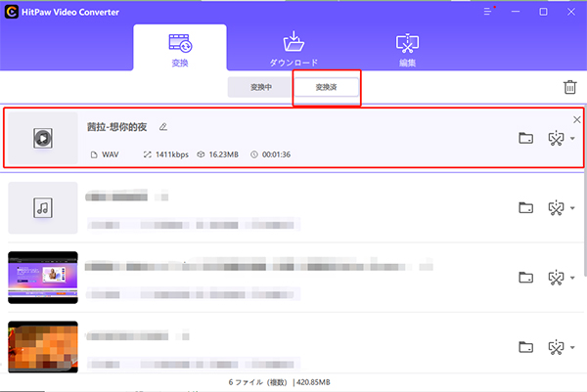Edit the purple webpage video with scissors
Image resolution: width=587 pixels, height=392 pixels.
click(x=556, y=278)
